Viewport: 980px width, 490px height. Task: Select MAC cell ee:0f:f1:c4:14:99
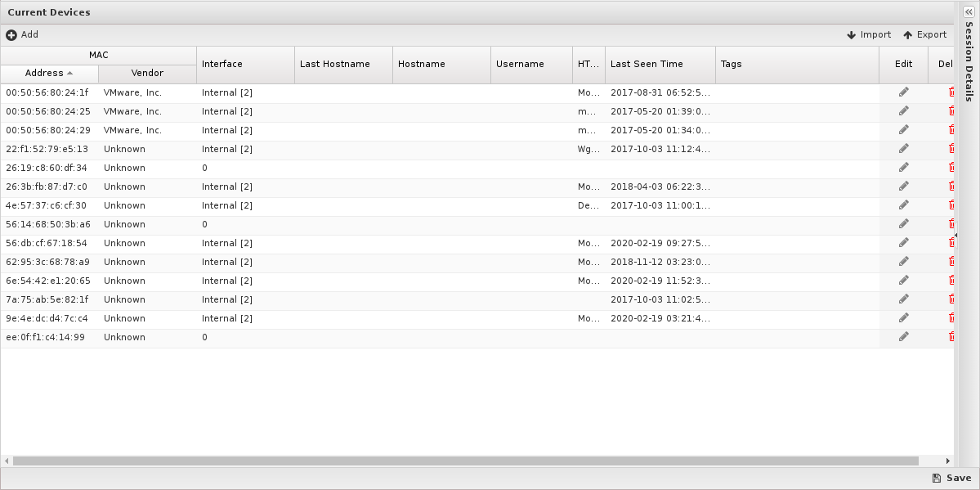49,337
